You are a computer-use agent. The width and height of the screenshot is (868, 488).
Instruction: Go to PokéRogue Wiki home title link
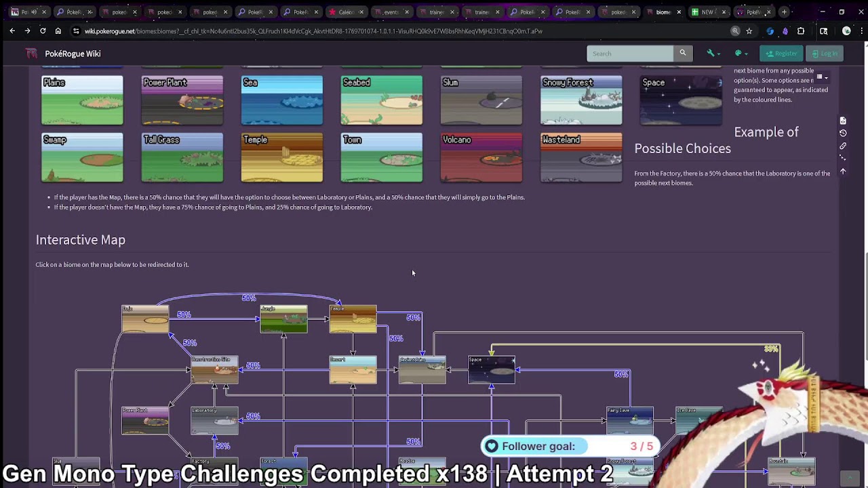click(73, 54)
